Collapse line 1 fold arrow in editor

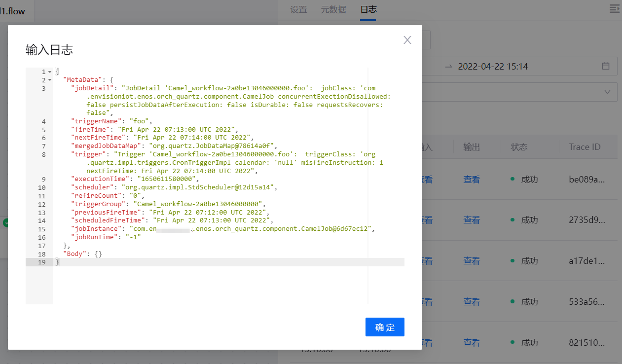coord(50,72)
